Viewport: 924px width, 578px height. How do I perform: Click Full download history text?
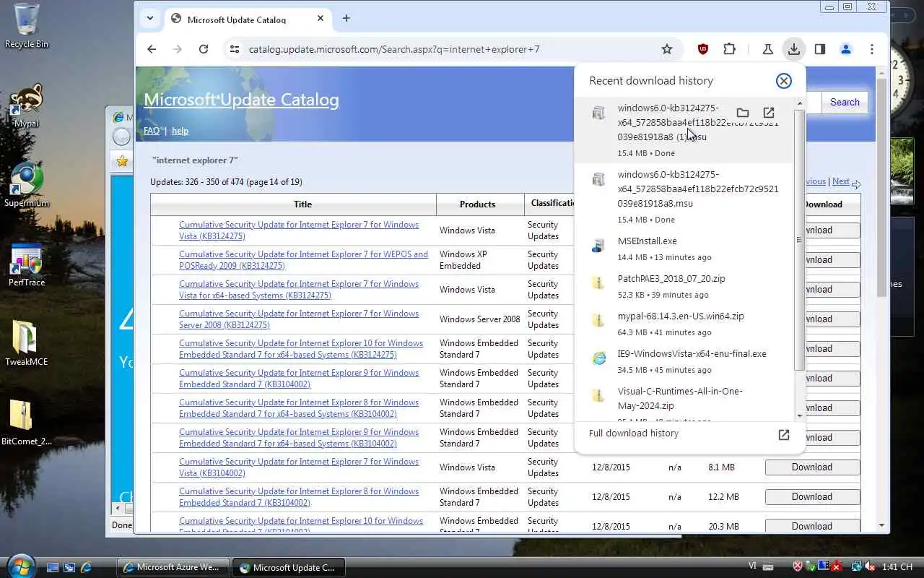click(634, 433)
